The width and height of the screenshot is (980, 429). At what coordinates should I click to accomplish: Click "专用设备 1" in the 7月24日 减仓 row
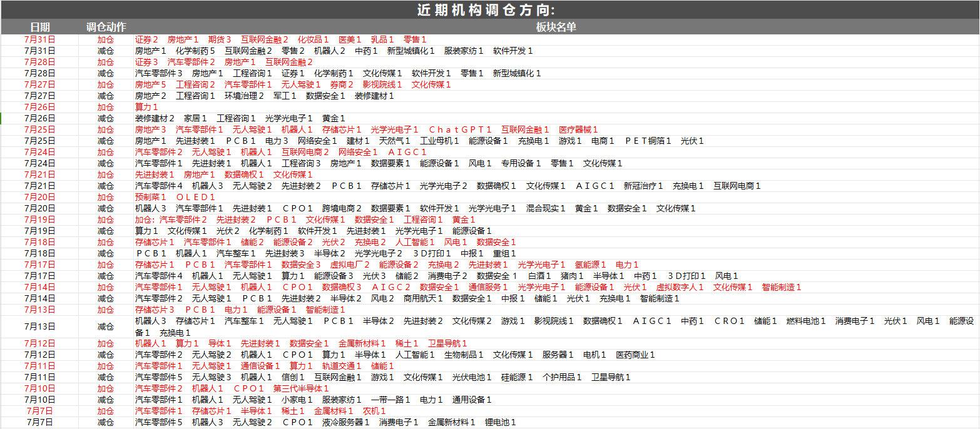521,163
